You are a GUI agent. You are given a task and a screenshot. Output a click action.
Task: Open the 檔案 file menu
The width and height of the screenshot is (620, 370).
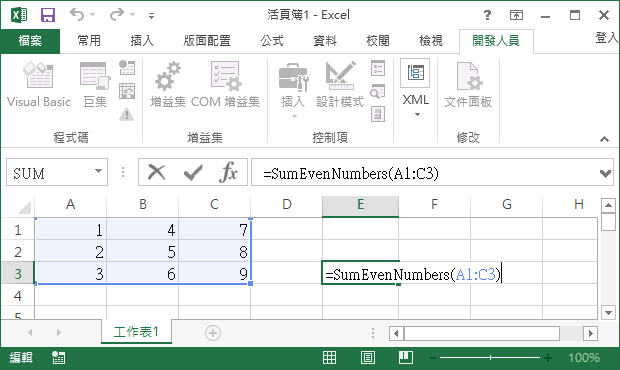[x=30, y=41]
